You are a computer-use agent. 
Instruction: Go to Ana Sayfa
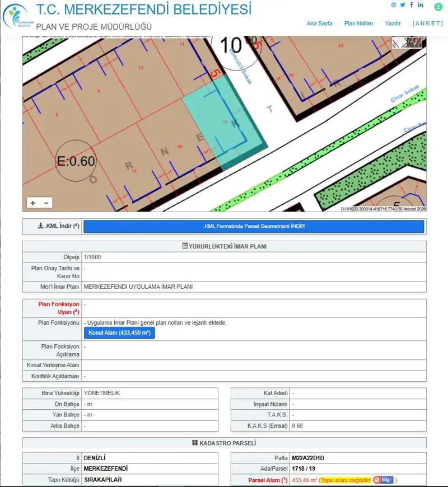point(319,24)
